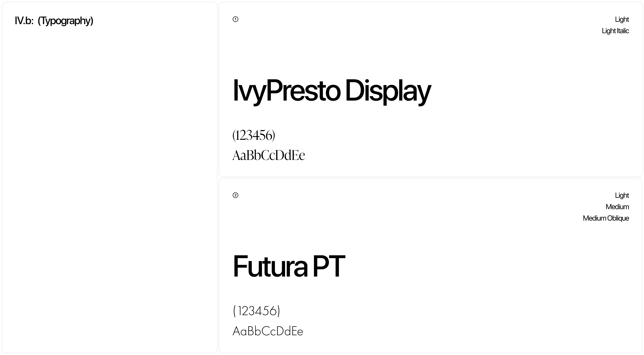Click 'Ee' in the serif alphabet sample
The height and width of the screenshot is (355, 644).
tap(298, 155)
